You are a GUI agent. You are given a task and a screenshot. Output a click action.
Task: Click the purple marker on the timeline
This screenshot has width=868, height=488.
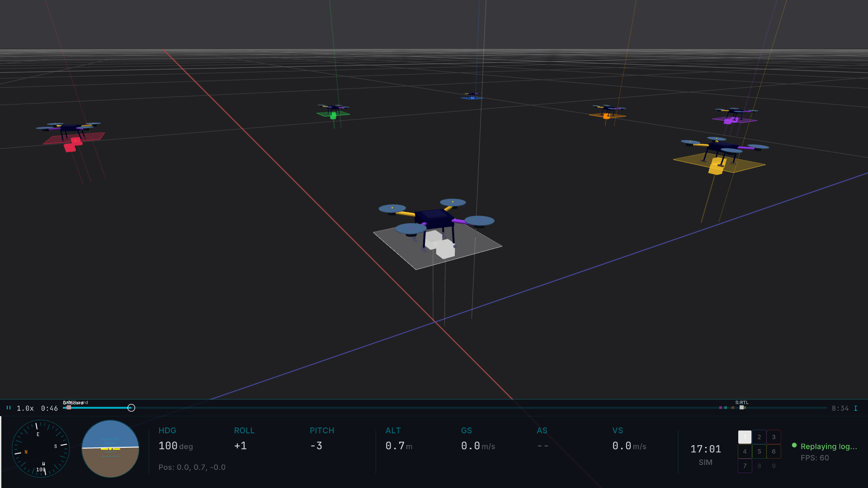(721, 408)
